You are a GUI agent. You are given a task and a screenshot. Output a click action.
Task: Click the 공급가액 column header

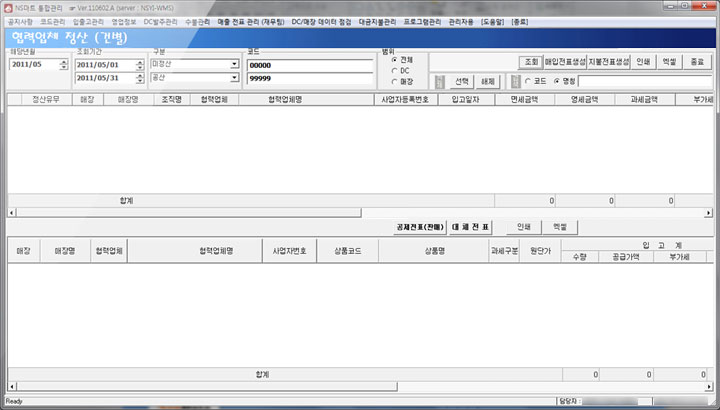pyautogui.click(x=626, y=257)
